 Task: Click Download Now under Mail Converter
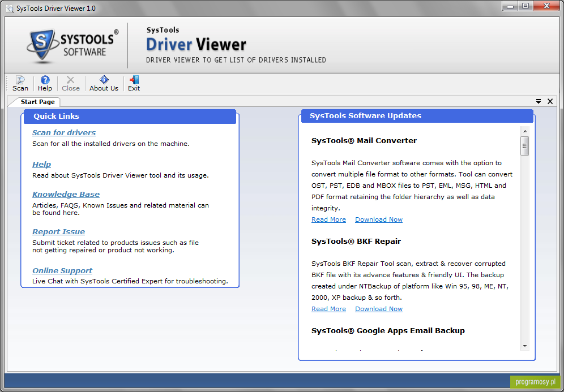379,219
